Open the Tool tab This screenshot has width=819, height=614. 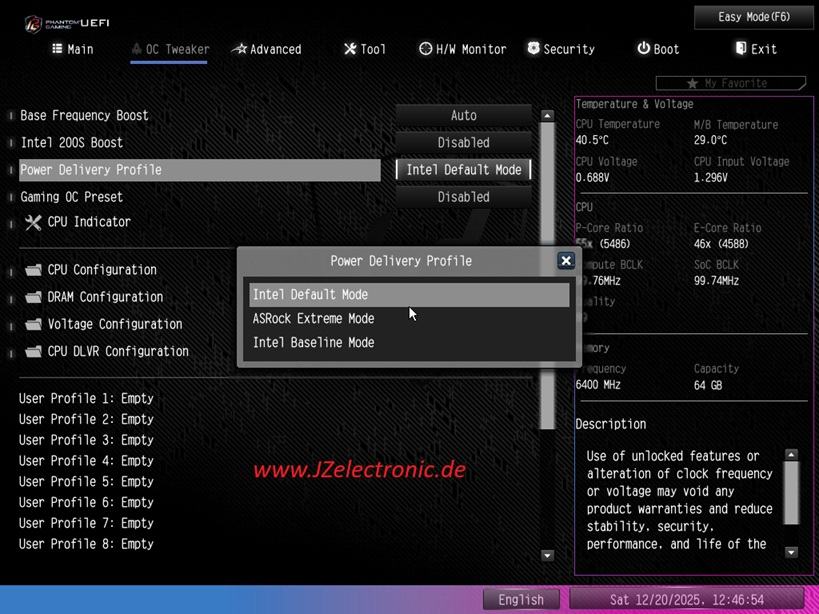[x=365, y=49]
